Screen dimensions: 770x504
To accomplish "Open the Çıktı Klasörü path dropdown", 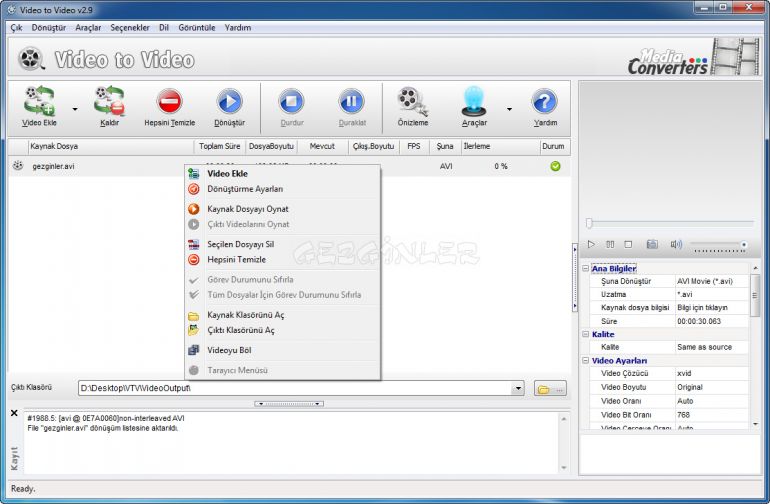I will tap(518, 389).
